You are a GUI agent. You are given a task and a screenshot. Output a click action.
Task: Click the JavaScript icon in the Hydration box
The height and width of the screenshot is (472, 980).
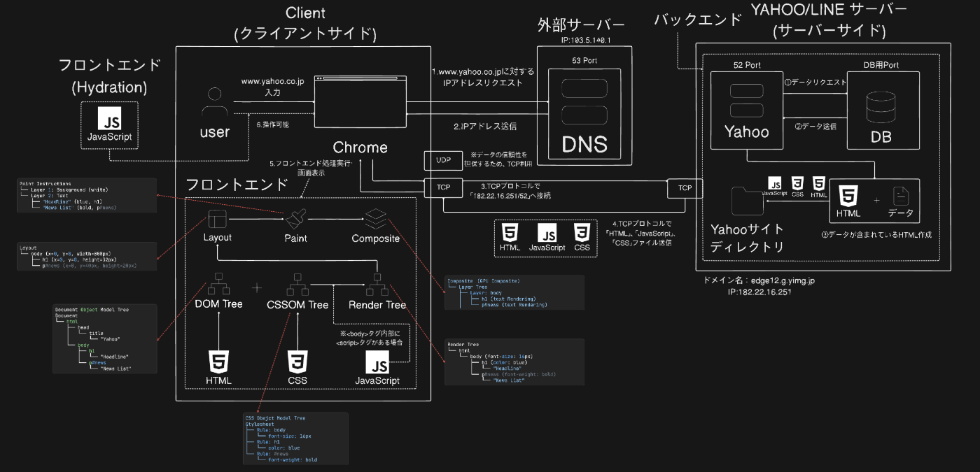point(109,119)
